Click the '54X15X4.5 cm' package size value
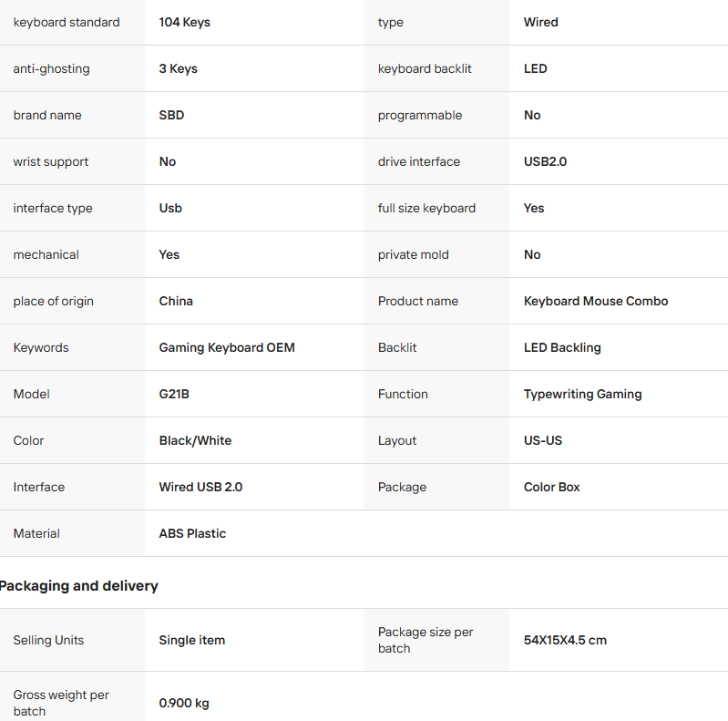Viewport: 728px width, 721px height. tap(565, 640)
